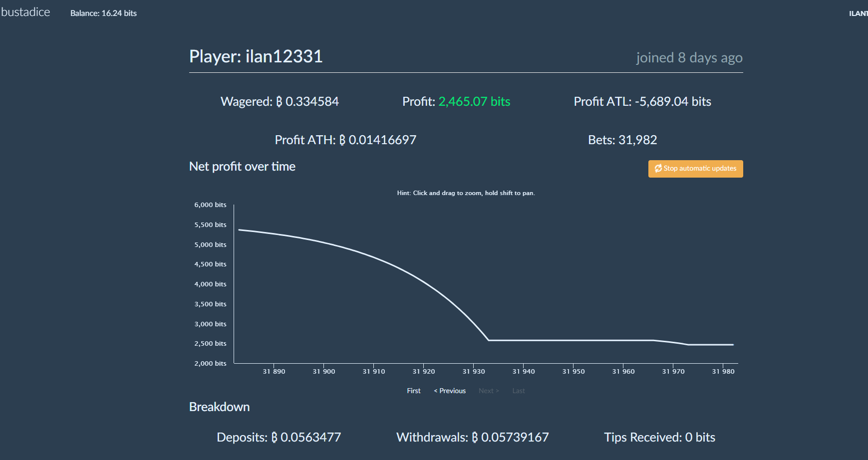Click the Profit ATH ₿ 0.01416697 value
Viewport: 868px width, 460px height.
tap(345, 140)
